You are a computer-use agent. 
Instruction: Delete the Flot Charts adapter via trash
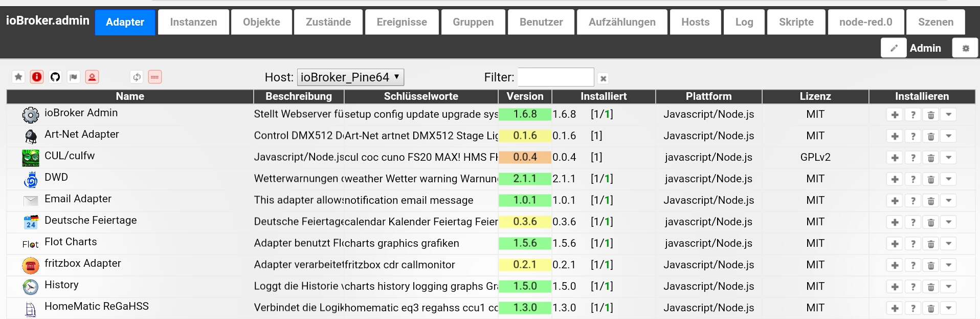pos(931,244)
